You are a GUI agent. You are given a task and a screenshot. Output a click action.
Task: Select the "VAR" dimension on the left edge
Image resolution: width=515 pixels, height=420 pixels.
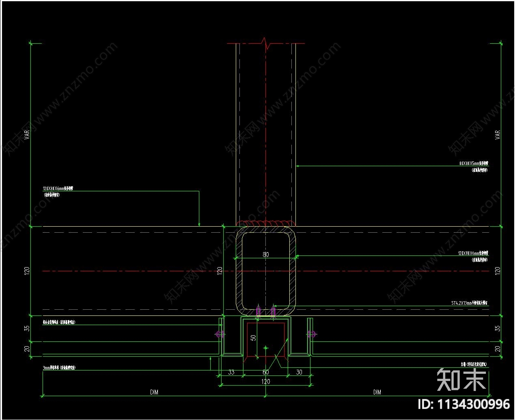(x=27, y=135)
